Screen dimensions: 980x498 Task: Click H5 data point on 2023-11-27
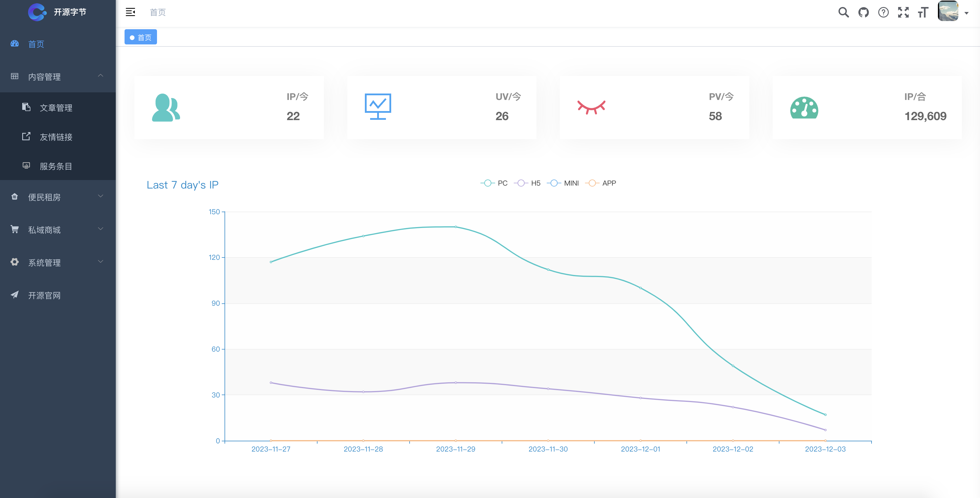coord(271,383)
